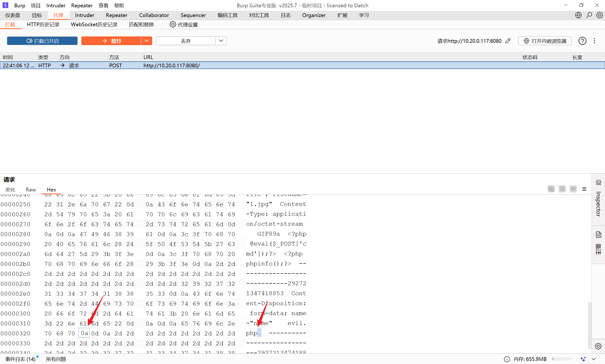Expand the forward button dropdown arrow

pyautogui.click(x=147, y=41)
